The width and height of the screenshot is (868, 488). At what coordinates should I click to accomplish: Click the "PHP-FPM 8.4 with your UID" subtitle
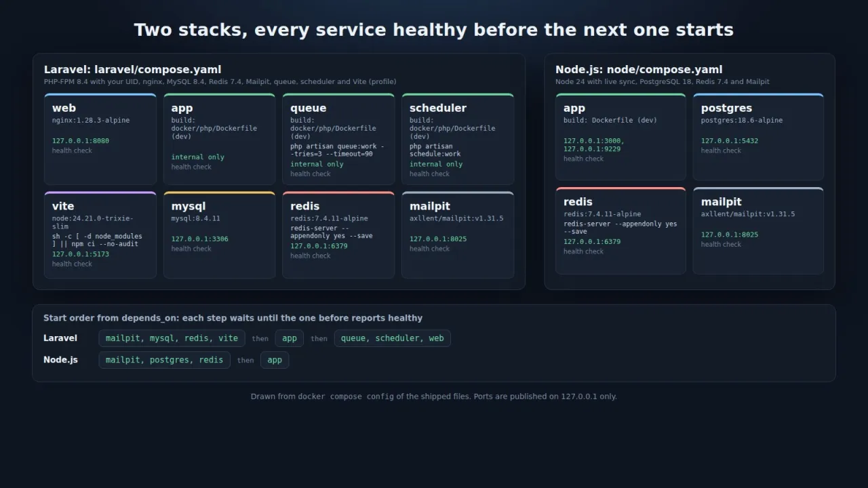click(220, 81)
